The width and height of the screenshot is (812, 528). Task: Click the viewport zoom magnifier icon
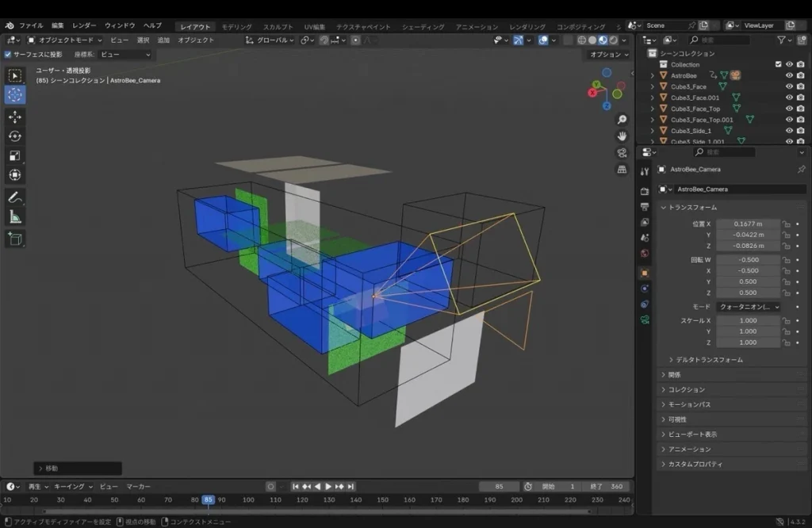click(622, 119)
